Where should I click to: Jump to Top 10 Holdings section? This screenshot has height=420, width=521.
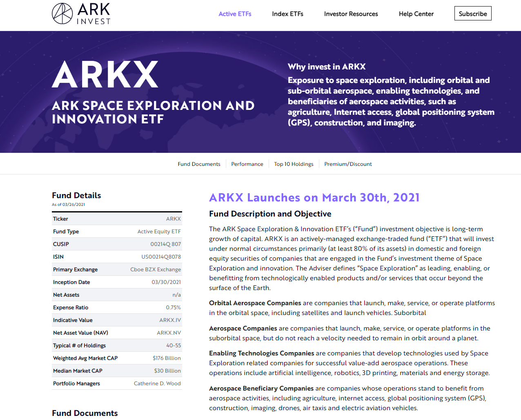tap(294, 164)
